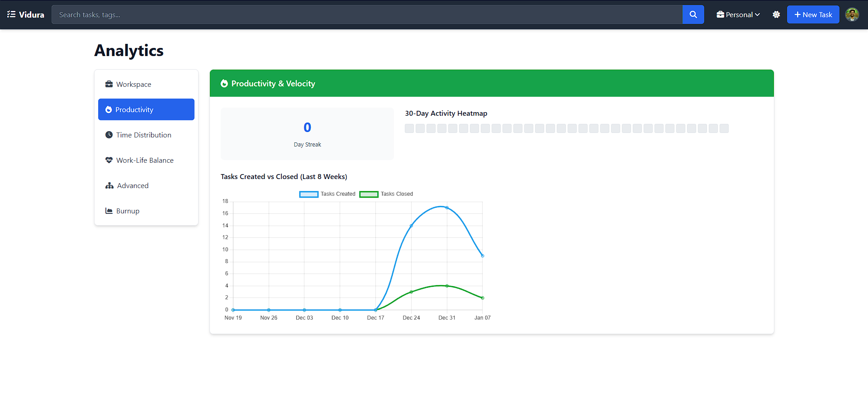This screenshot has width=868, height=411.
Task: Click the Productivity & Velocity flame icon
Action: pyautogui.click(x=224, y=83)
